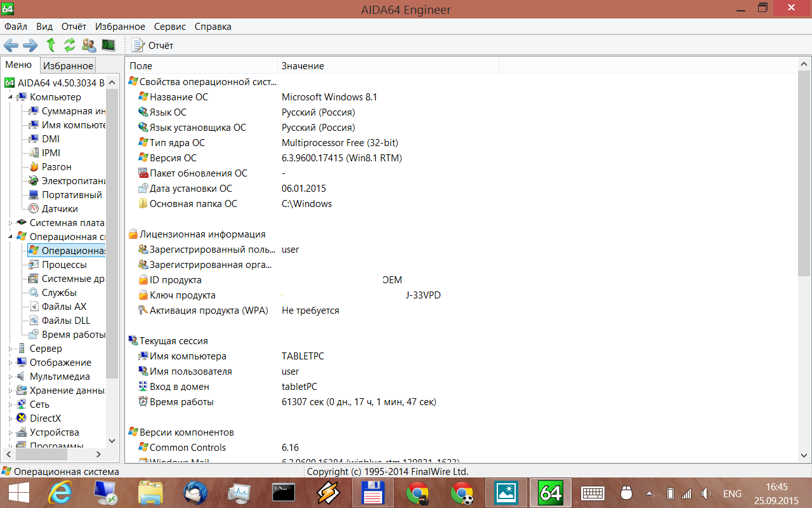Select IPMI in the tree
The height and width of the screenshot is (508, 812).
coord(51,153)
